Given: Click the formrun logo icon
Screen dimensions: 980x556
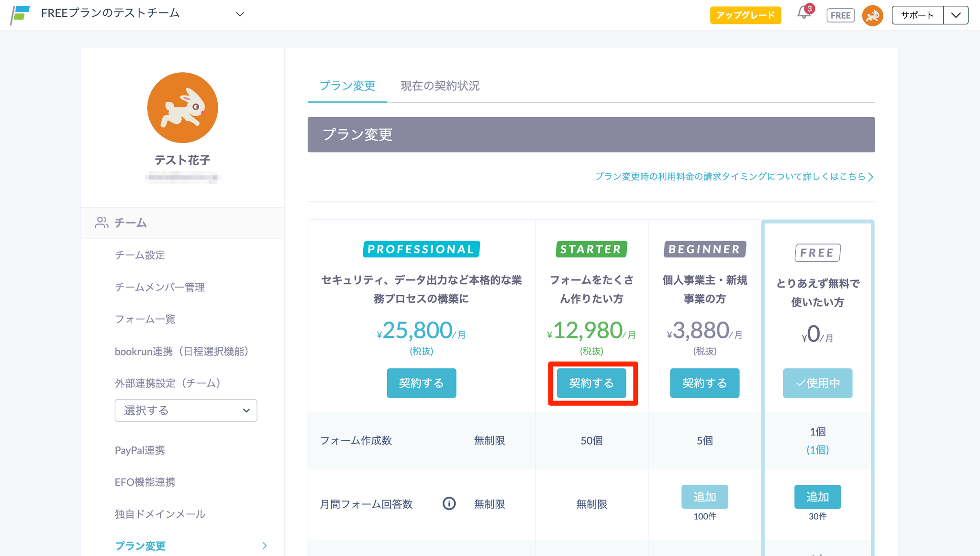Looking at the screenshot, I should tap(20, 14).
